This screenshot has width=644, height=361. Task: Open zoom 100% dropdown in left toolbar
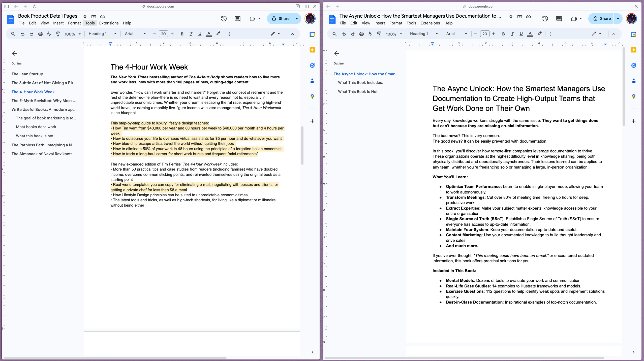tap(72, 34)
